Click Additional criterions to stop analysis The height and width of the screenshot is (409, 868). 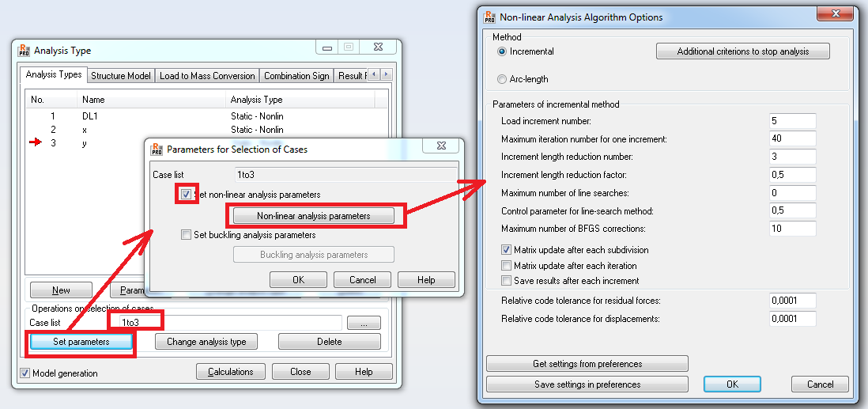pyautogui.click(x=743, y=51)
